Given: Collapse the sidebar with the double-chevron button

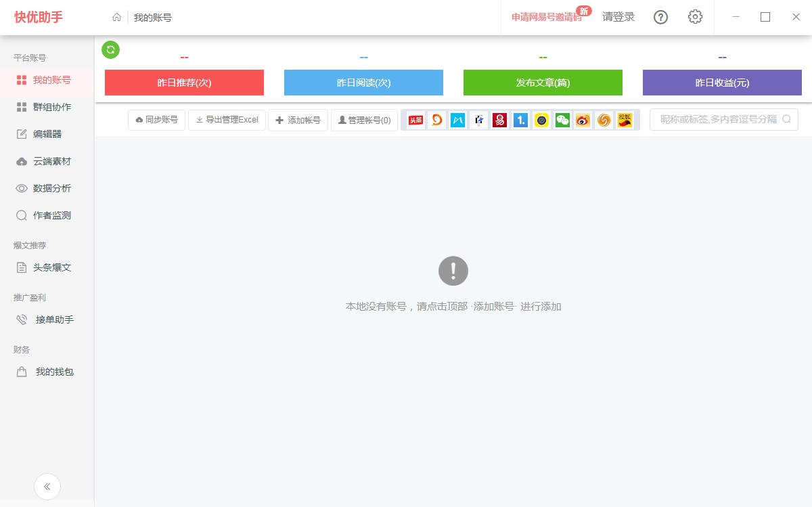Looking at the screenshot, I should 47,486.
